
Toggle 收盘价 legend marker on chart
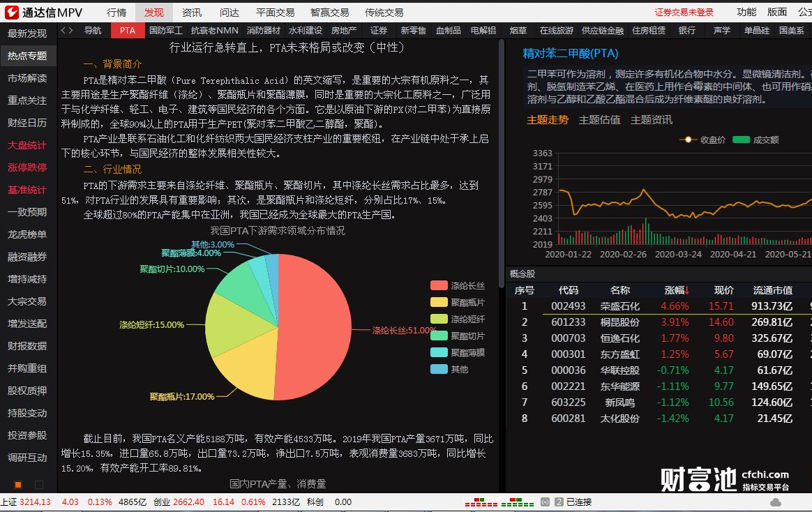688,140
